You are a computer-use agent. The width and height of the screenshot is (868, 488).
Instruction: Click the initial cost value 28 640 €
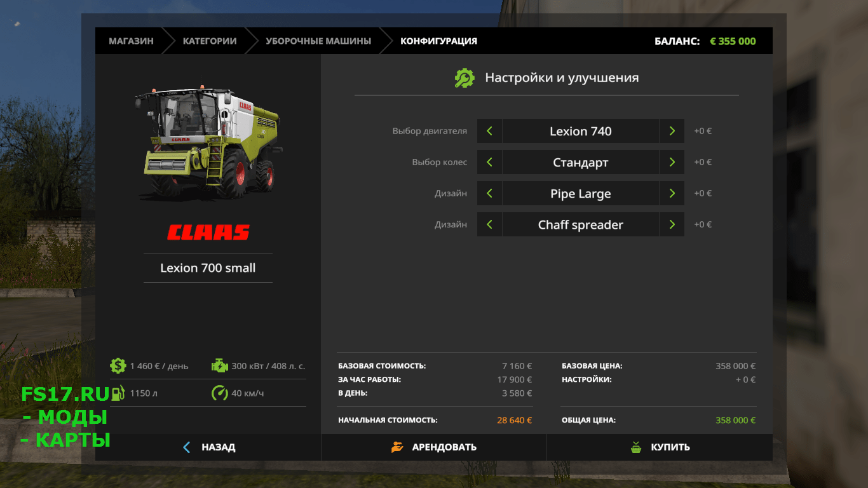click(x=515, y=420)
